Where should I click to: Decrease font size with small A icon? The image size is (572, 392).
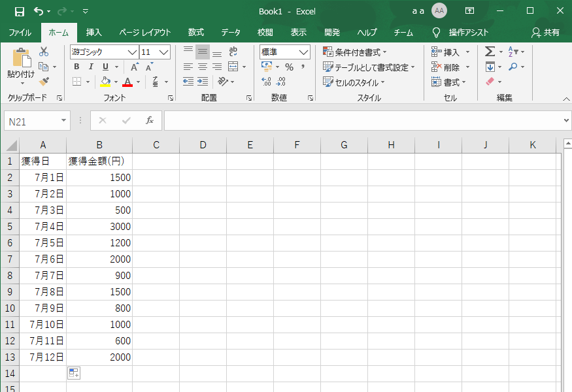(x=149, y=67)
